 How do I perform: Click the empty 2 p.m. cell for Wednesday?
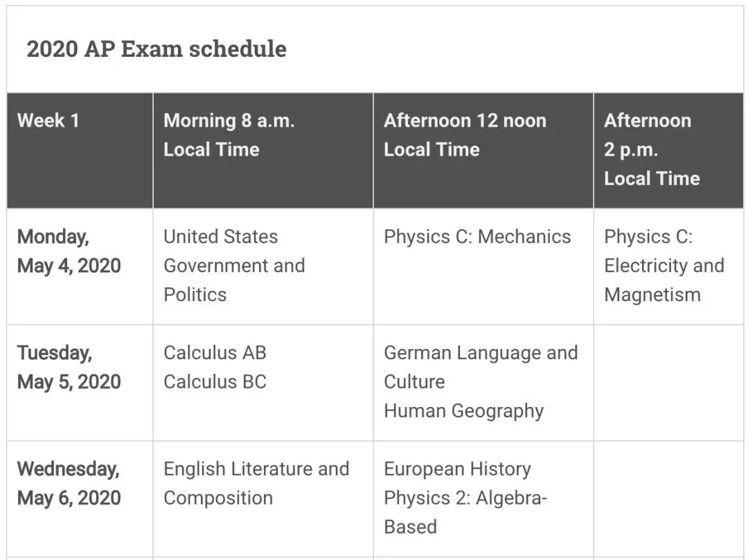click(668, 498)
